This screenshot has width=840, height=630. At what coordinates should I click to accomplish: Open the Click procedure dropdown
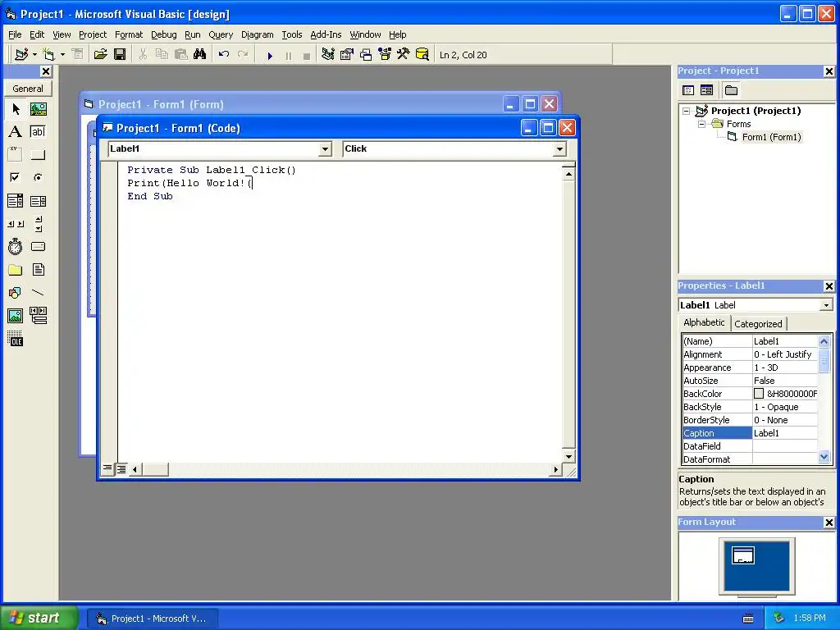[x=559, y=149]
